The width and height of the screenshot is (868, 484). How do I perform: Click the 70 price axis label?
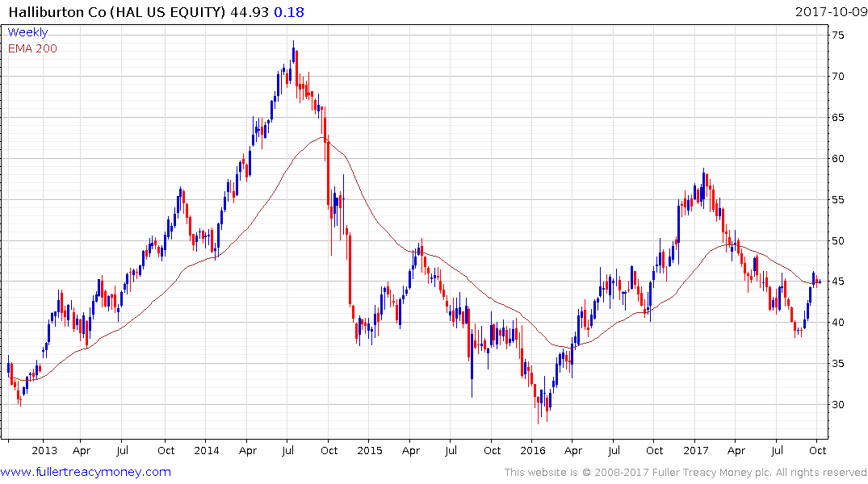pos(837,77)
